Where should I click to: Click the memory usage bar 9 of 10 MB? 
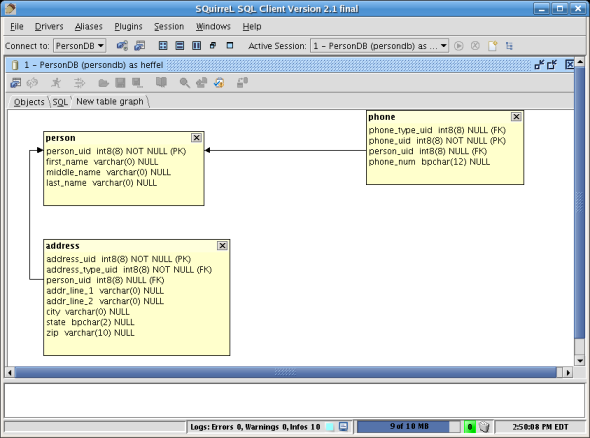[x=409, y=427]
